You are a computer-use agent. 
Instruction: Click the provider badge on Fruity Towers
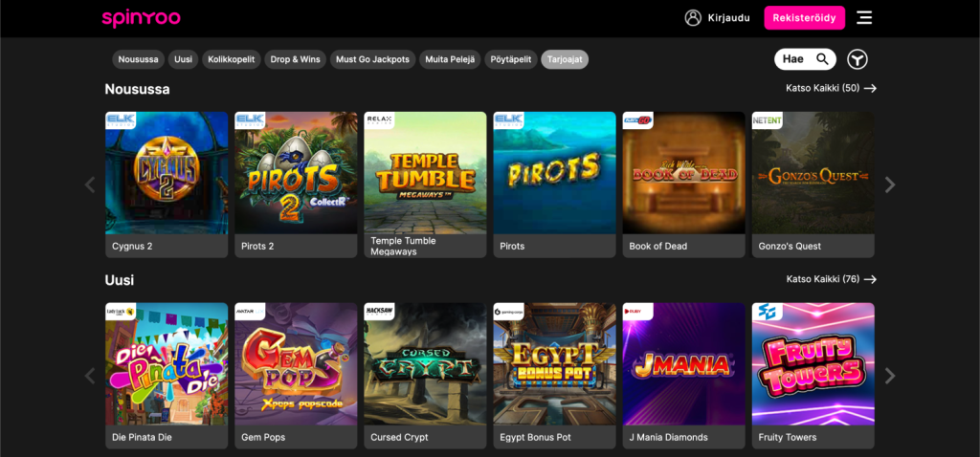point(768,311)
